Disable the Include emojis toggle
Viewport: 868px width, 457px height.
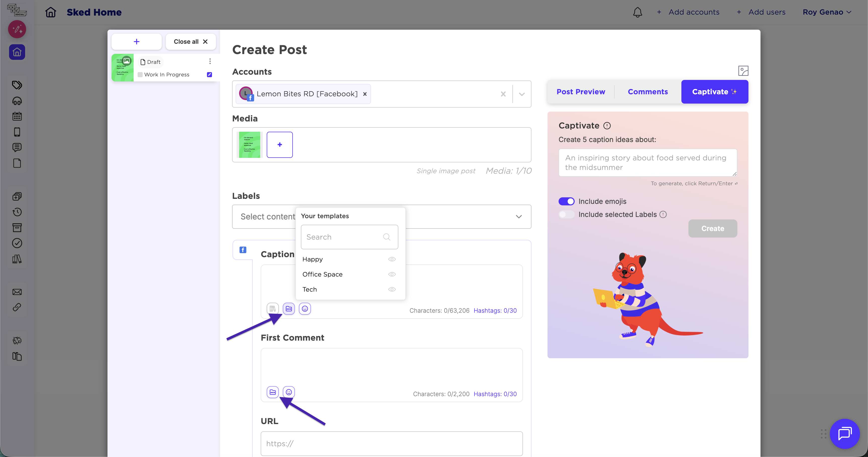tap(566, 201)
